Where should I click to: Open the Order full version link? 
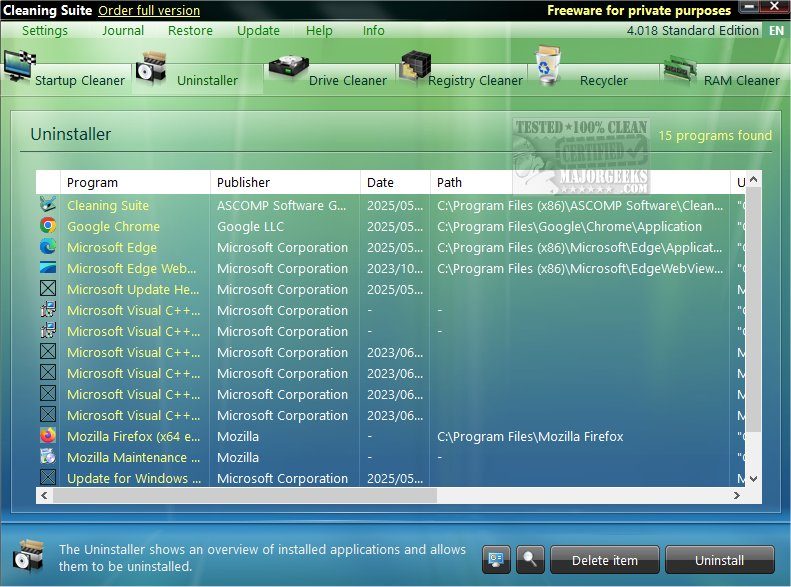149,10
